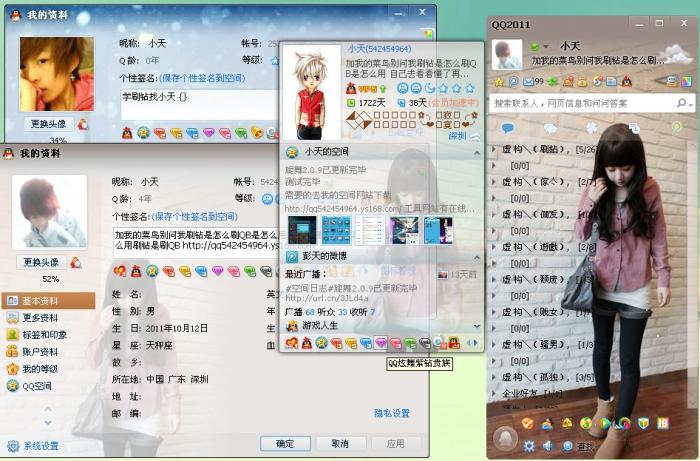700x461 pixels.
Task: Open 系统设置 at profile window bottom
Action: click(33, 446)
